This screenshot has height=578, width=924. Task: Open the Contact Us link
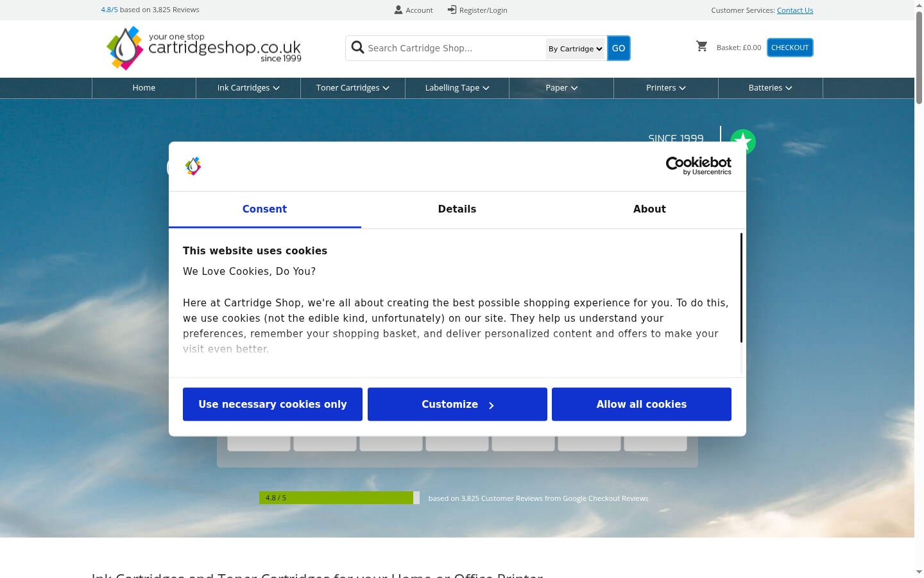795,10
